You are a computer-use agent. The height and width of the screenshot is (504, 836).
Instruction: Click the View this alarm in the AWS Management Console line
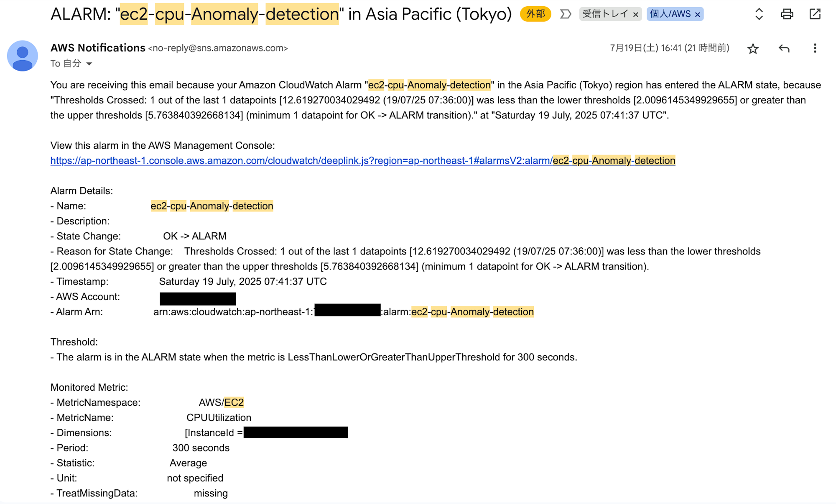pos(163,145)
